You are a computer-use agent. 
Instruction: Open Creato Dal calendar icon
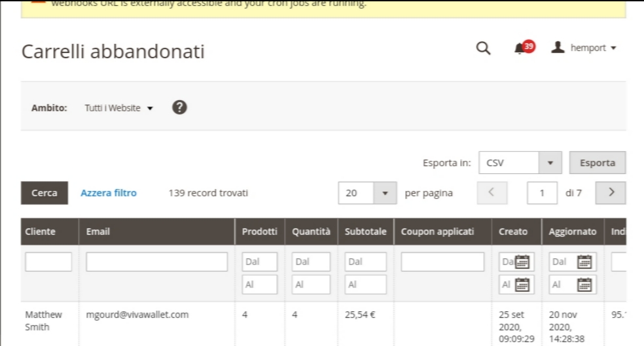point(522,262)
